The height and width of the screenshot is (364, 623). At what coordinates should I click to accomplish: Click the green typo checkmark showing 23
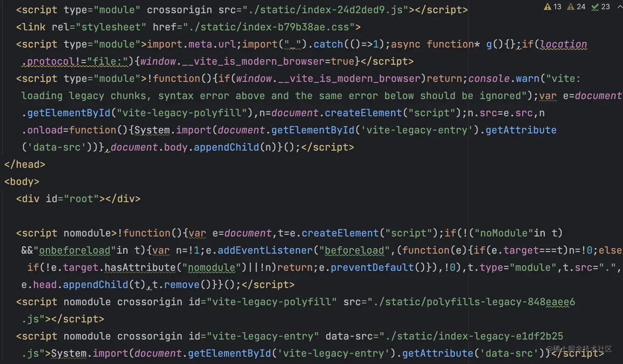pos(600,7)
